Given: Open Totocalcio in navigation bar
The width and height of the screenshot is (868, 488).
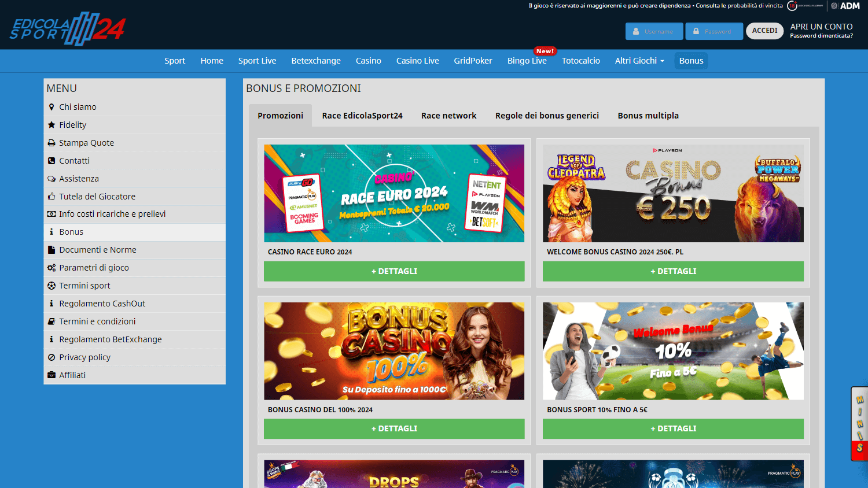Looking at the screenshot, I should (x=581, y=61).
